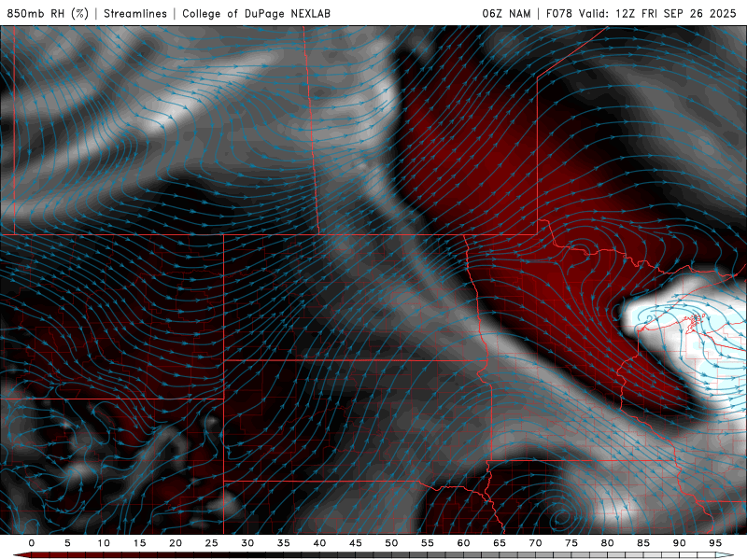
Task: Click the "12Z FRI SEP 26 2025" valid time
Action: (x=676, y=13)
